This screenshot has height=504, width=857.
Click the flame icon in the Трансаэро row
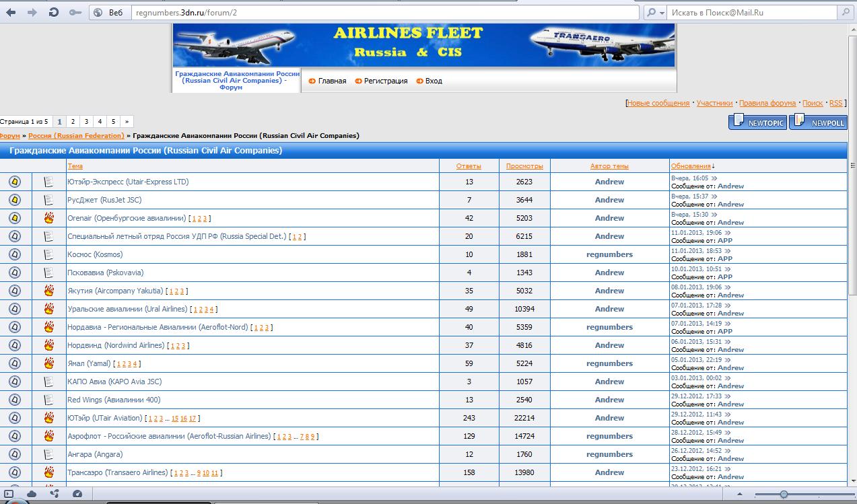pos(48,472)
